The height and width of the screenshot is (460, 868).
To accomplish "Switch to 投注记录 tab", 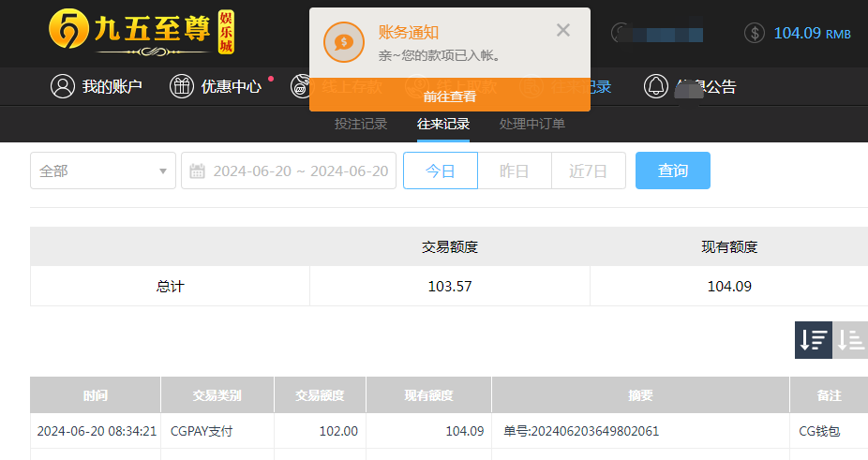I will click(x=361, y=124).
